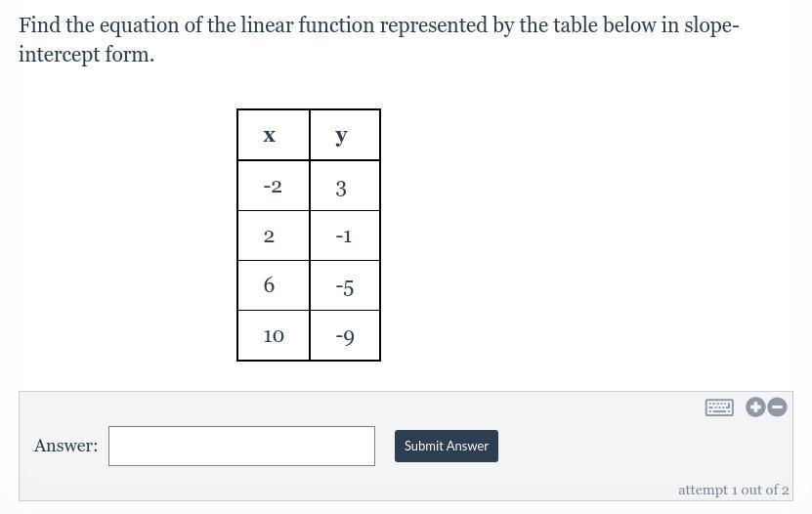The image size is (812, 514).
Task: Select the x cell containing 10
Action: [x=274, y=335]
